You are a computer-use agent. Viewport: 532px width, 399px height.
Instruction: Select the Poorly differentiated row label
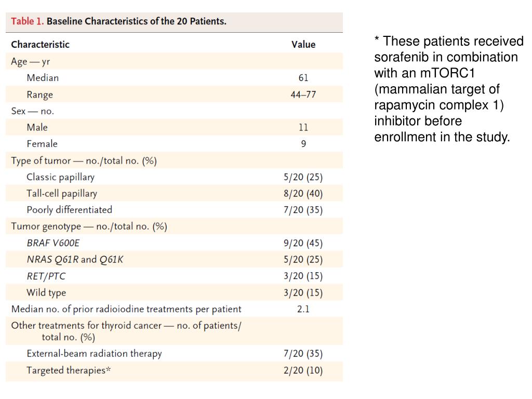click(69, 210)
